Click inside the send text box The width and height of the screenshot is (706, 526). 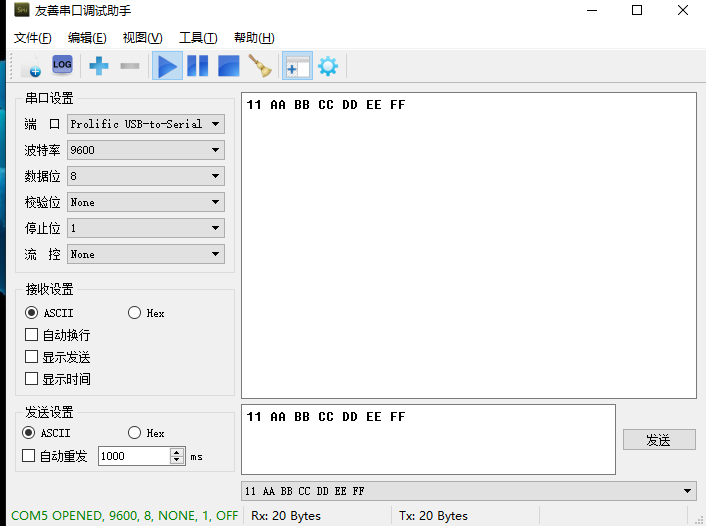[428, 440]
